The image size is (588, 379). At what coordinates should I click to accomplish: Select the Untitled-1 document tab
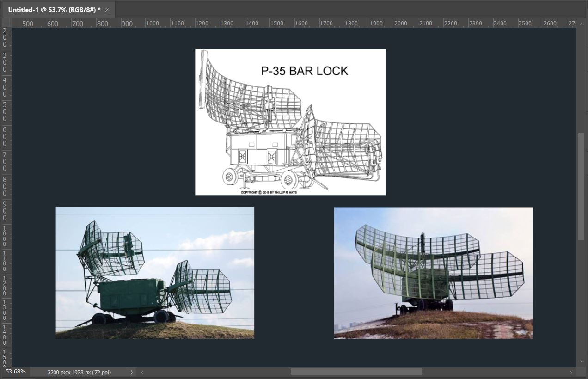click(54, 10)
